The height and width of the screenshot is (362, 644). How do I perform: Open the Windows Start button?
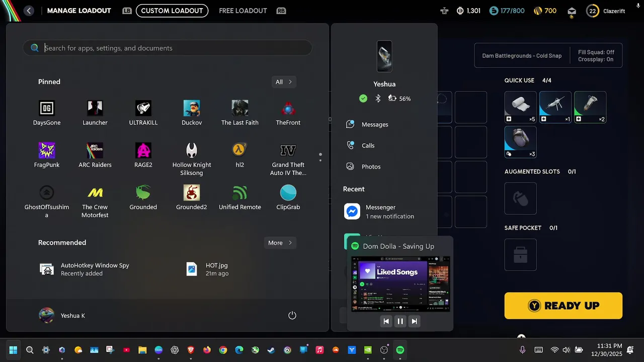[14, 350]
